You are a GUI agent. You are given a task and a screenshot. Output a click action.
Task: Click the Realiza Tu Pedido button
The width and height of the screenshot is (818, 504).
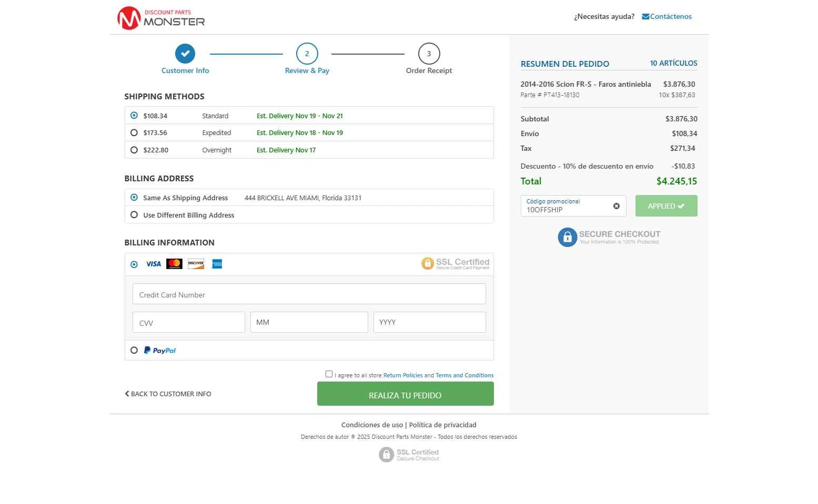tap(405, 394)
